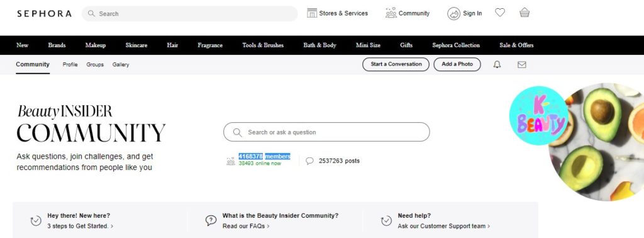This screenshot has width=644, height=238.
Task: Click the Stores & Services building icon
Action: tap(312, 13)
